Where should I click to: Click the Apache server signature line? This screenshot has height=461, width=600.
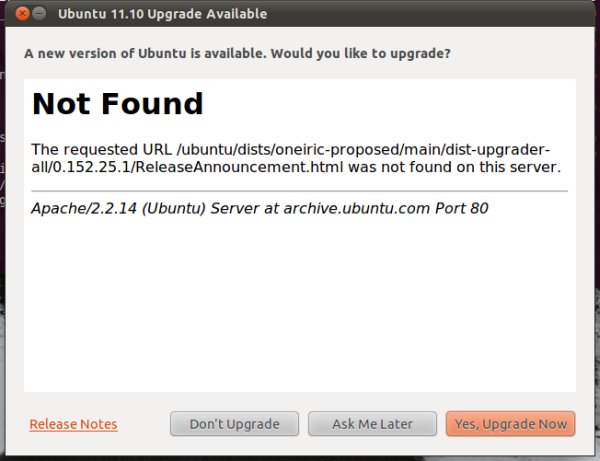[x=259, y=209]
